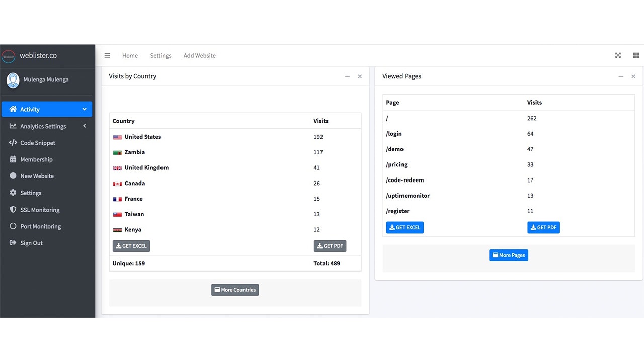644x362 pixels.
Task: Click the Mulenga Mulenga avatar image
Action: [x=13, y=80]
